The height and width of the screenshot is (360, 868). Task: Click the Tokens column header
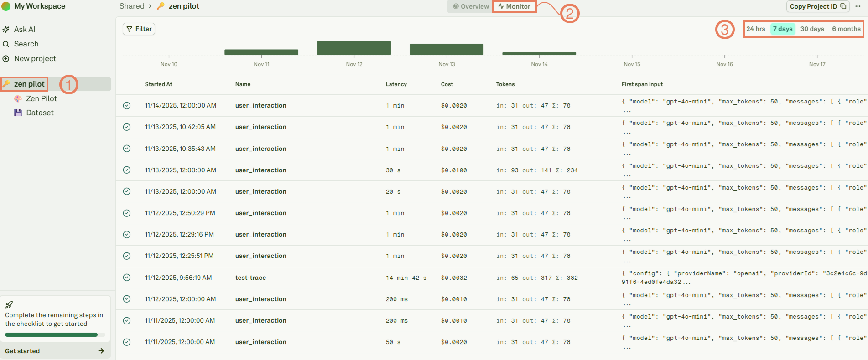click(505, 84)
